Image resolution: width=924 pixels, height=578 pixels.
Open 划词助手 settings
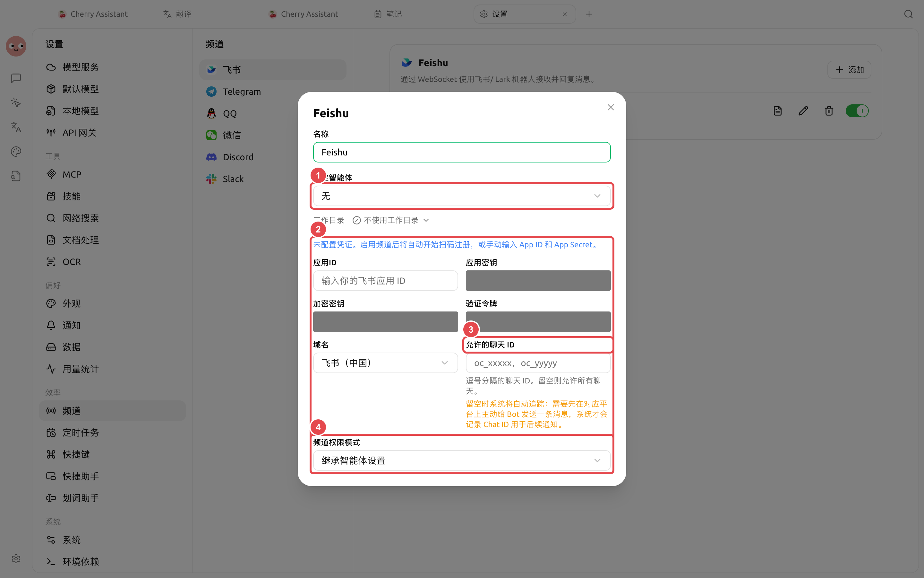point(112,498)
